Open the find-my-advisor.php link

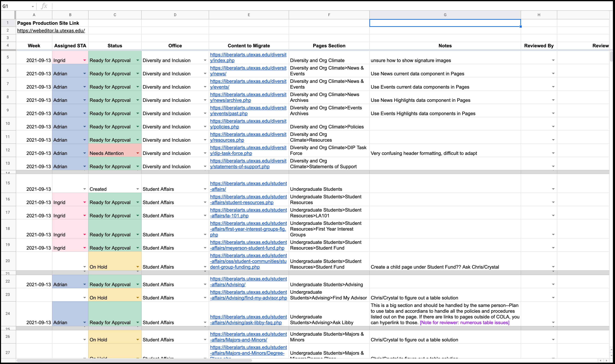pyautogui.click(x=248, y=295)
